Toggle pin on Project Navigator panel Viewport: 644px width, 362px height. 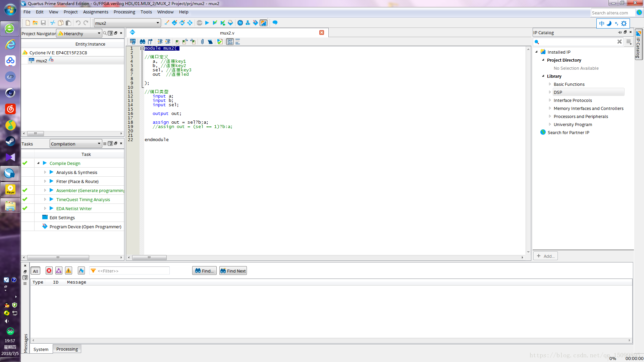click(x=110, y=33)
